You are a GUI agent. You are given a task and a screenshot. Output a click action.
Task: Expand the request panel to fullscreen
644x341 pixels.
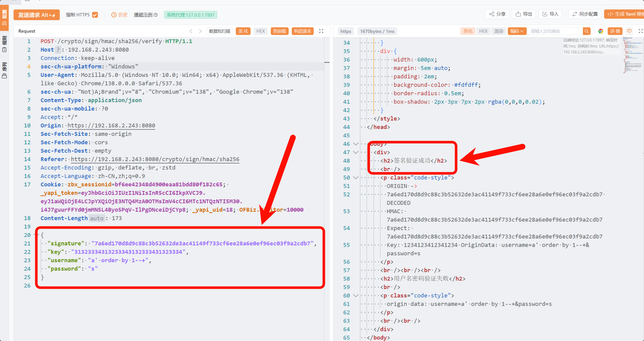pos(321,31)
